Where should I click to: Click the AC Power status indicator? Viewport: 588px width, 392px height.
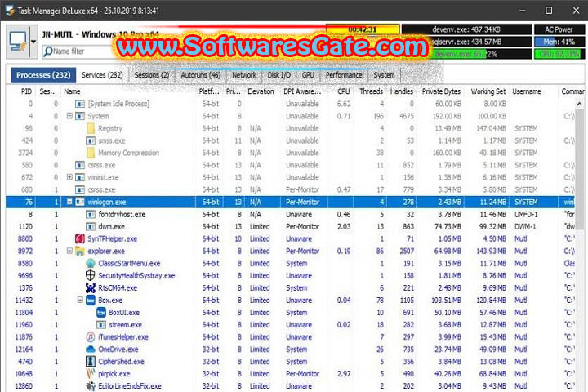click(559, 29)
